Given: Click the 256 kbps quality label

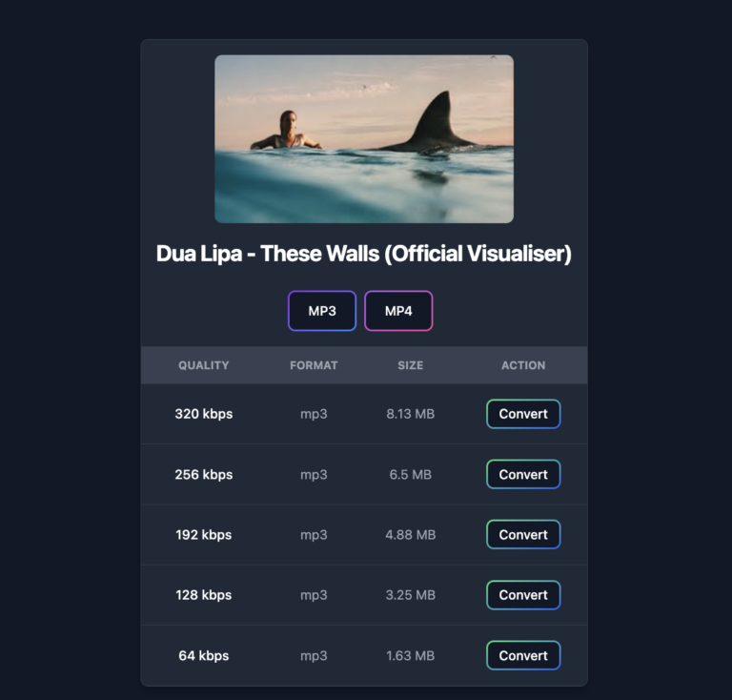Looking at the screenshot, I should tap(204, 474).
